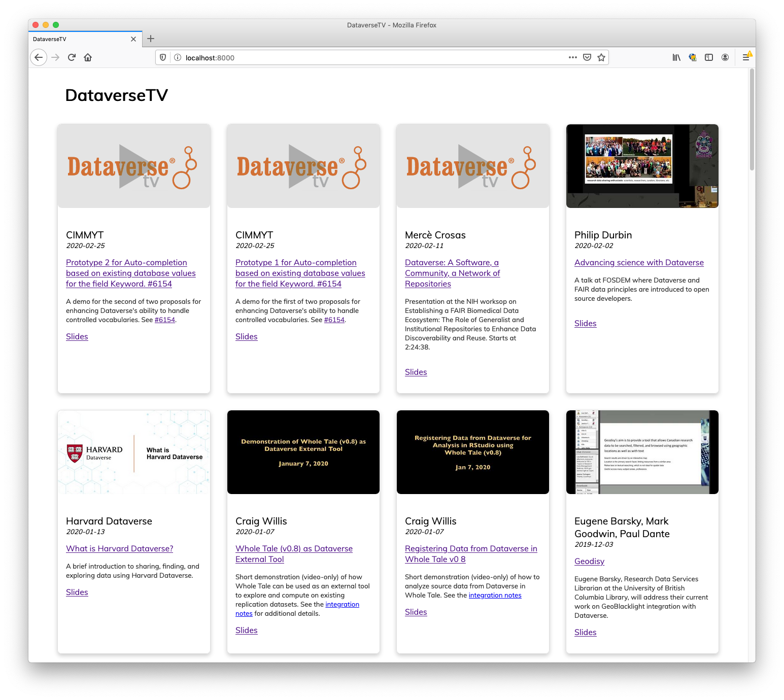Open Whole Tale (v0.8) as Dataverse External Tool
The width and height of the screenshot is (784, 700).
(x=294, y=554)
